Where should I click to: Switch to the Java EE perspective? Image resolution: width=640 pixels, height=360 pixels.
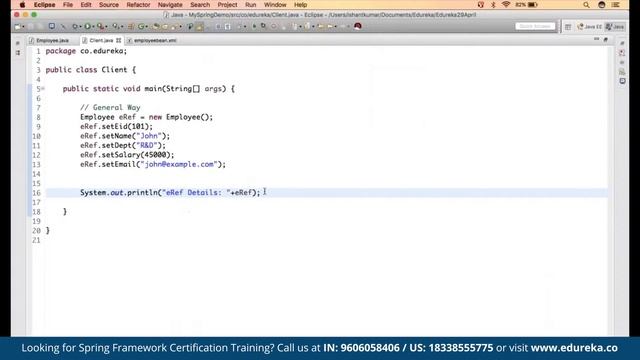coord(589,27)
